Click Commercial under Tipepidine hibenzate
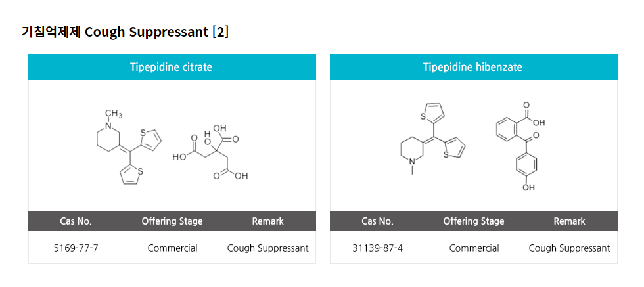Viewport: 644px width, 287px height. click(x=474, y=248)
